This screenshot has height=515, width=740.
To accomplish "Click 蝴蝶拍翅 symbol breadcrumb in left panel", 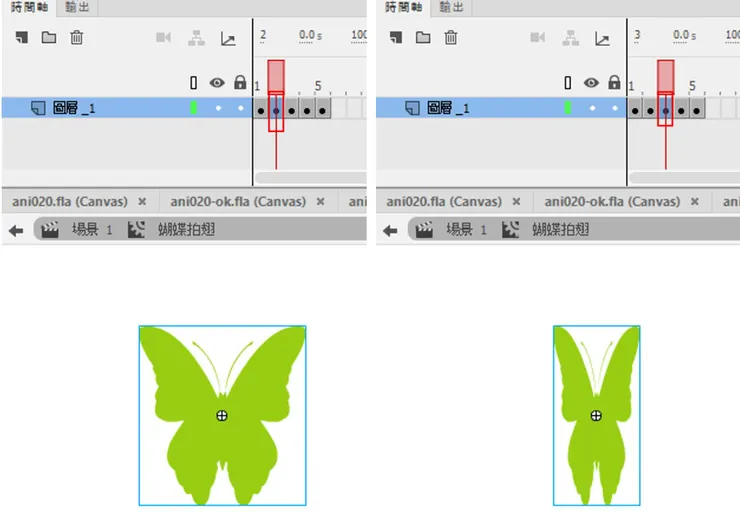I will click(186, 230).
